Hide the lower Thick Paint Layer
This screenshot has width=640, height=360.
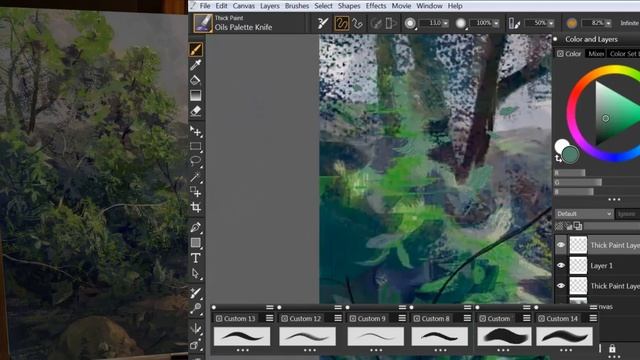coord(561,286)
